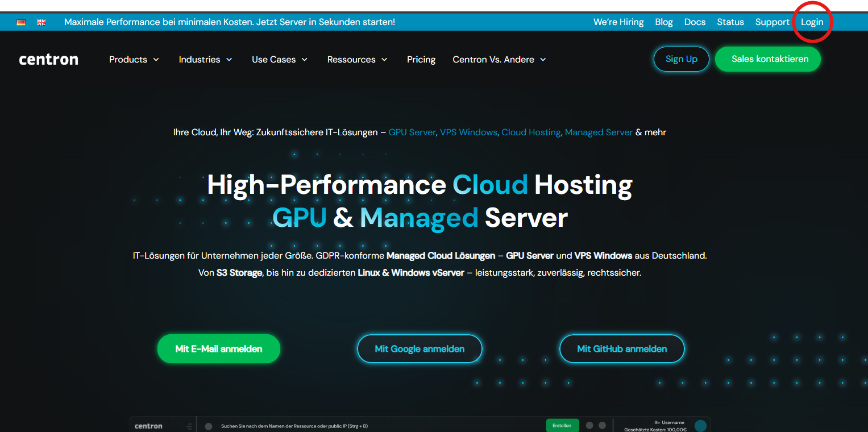The height and width of the screenshot is (432, 868).
Task: Switch language with the UK flag
Action: click(41, 22)
